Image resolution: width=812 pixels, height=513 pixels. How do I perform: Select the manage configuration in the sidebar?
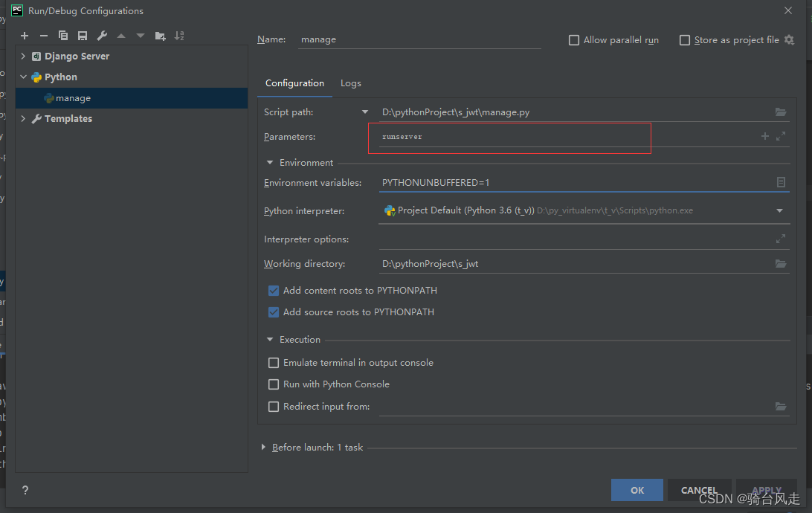tap(70, 97)
